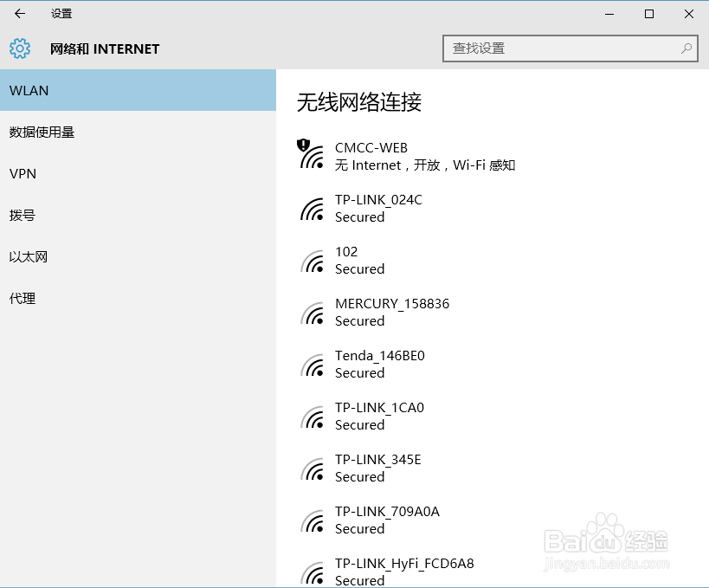Click the Wi-Fi icon beside MERCURY_158836
Image resolution: width=709 pixels, height=588 pixels.
click(x=311, y=312)
